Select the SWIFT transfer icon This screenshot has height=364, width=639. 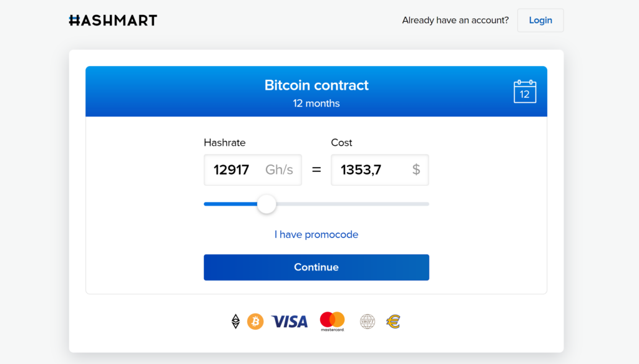click(x=367, y=322)
